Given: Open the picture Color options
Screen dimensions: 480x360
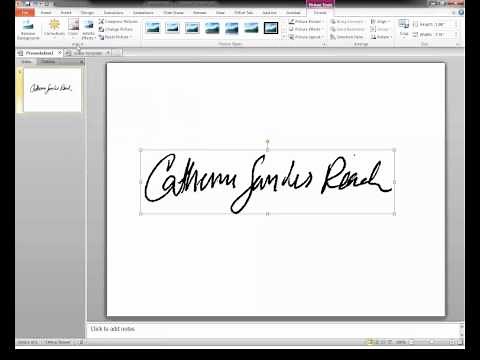Looking at the screenshot, I should 73,29.
